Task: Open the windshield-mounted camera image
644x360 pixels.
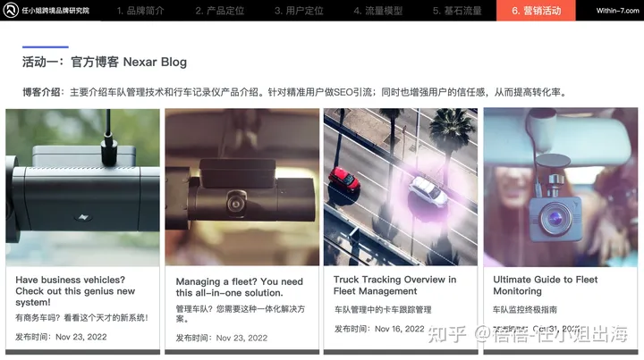Action: click(x=561, y=187)
